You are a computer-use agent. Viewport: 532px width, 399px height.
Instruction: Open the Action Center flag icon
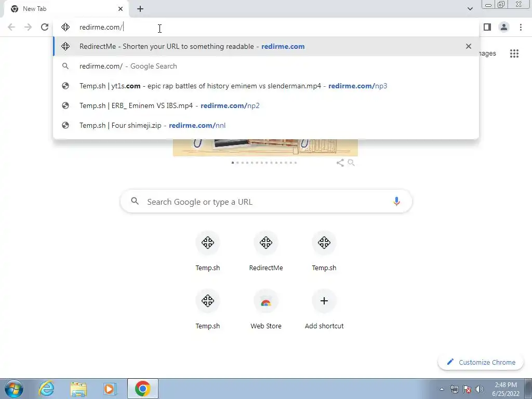tap(467, 389)
